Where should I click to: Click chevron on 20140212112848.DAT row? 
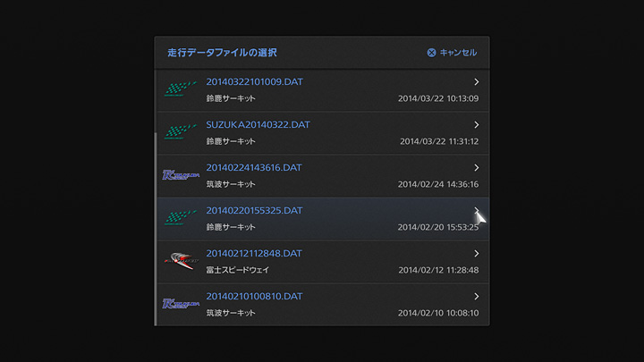click(x=477, y=254)
